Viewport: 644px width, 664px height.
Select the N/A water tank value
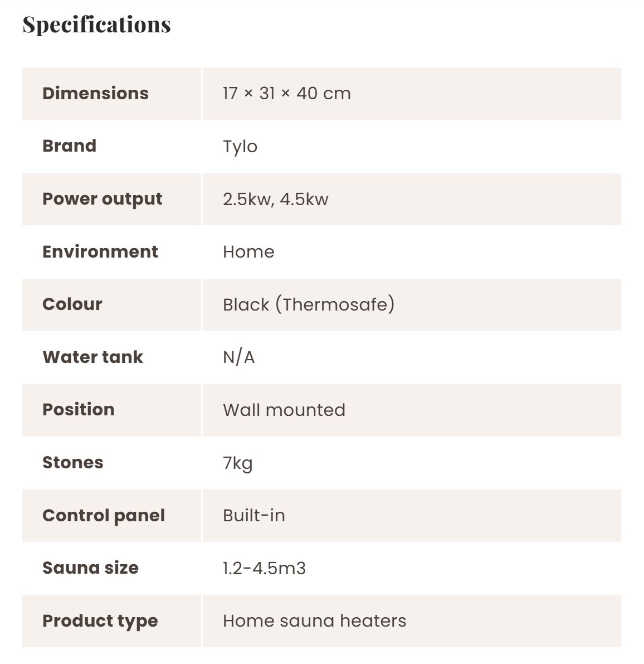tap(238, 357)
